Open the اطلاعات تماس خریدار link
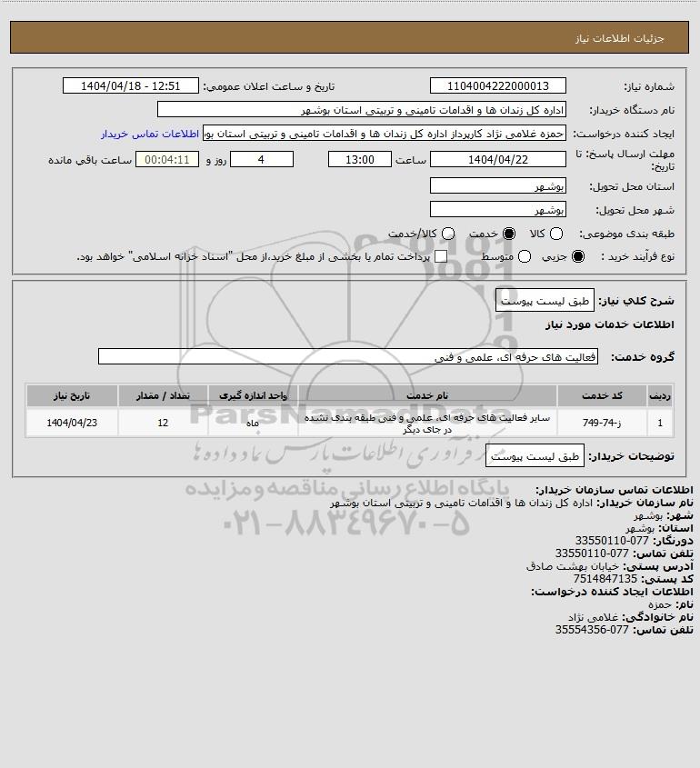 click(x=150, y=134)
